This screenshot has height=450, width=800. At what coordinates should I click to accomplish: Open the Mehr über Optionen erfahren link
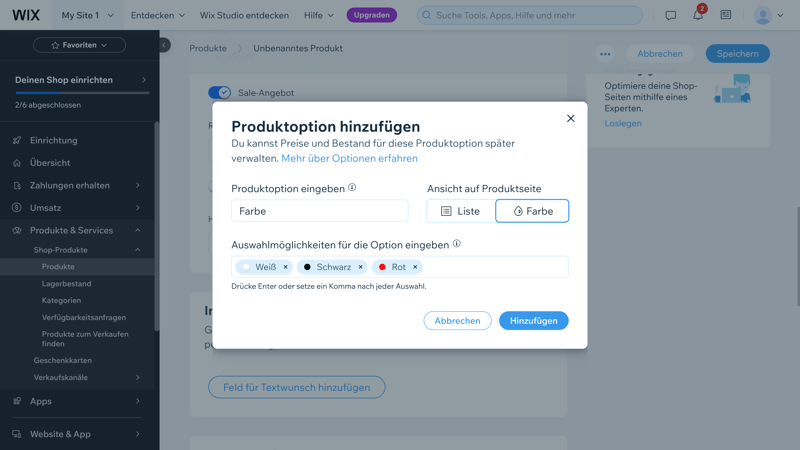pos(349,158)
